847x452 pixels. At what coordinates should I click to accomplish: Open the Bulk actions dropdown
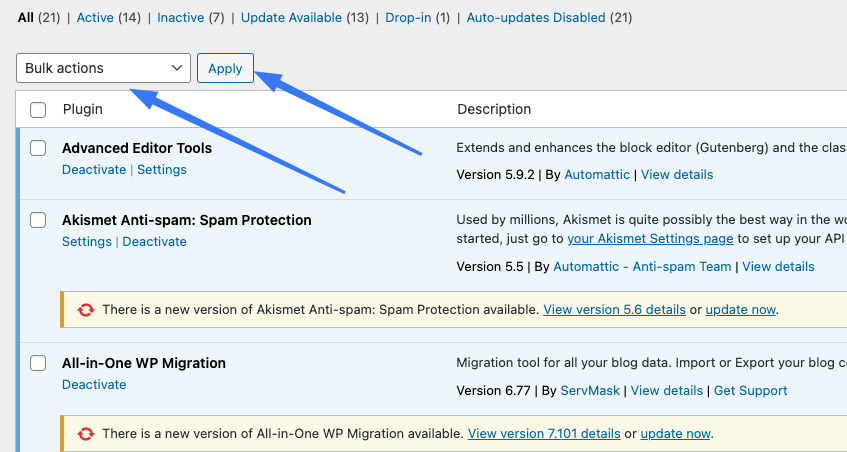click(x=103, y=68)
